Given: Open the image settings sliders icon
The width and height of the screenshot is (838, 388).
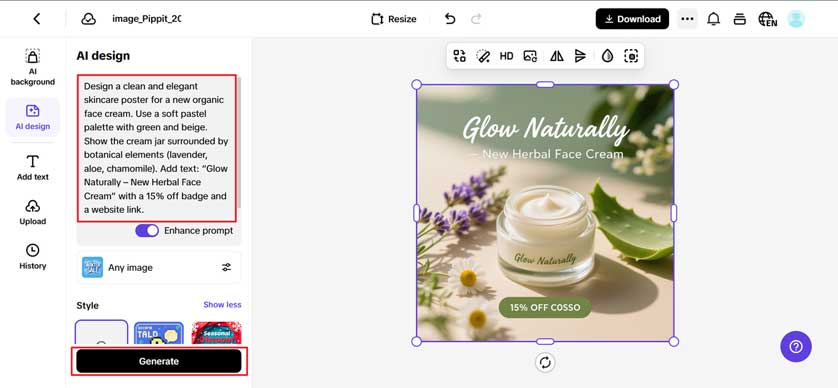Looking at the screenshot, I should pyautogui.click(x=227, y=267).
